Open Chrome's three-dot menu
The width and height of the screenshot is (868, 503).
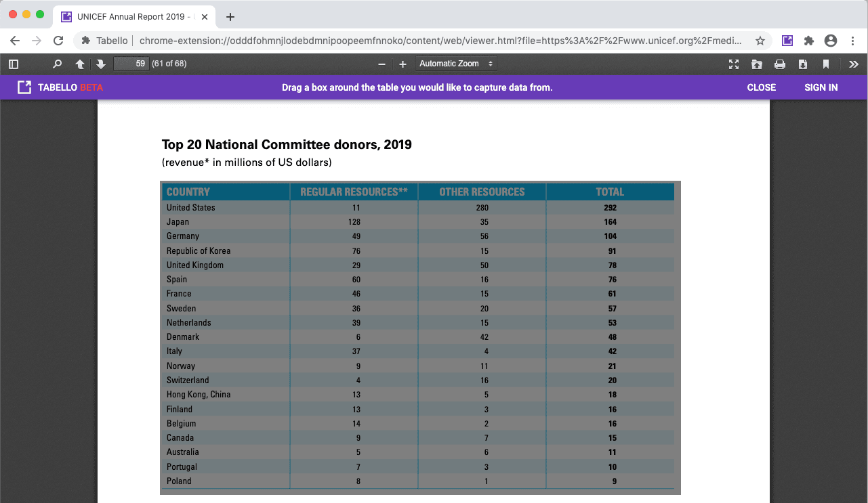pos(852,41)
